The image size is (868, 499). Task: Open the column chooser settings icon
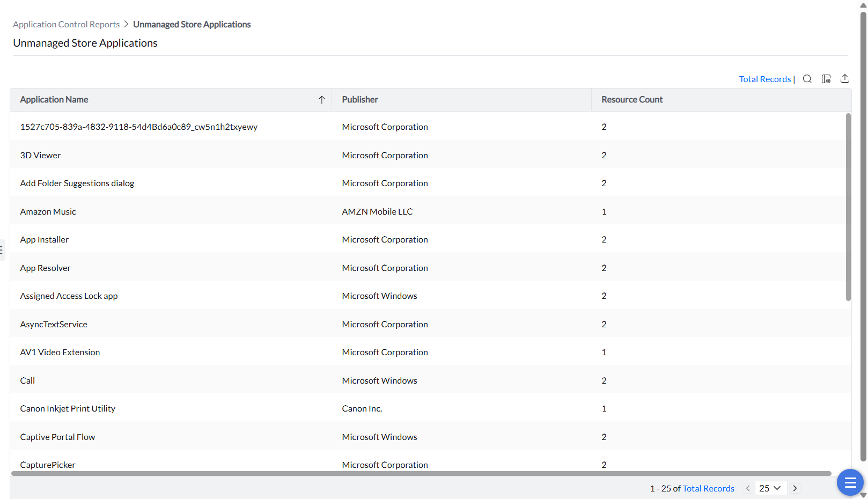tap(826, 79)
